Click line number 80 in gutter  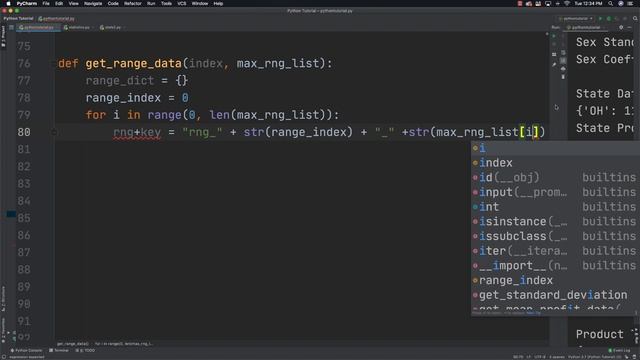coord(24,132)
